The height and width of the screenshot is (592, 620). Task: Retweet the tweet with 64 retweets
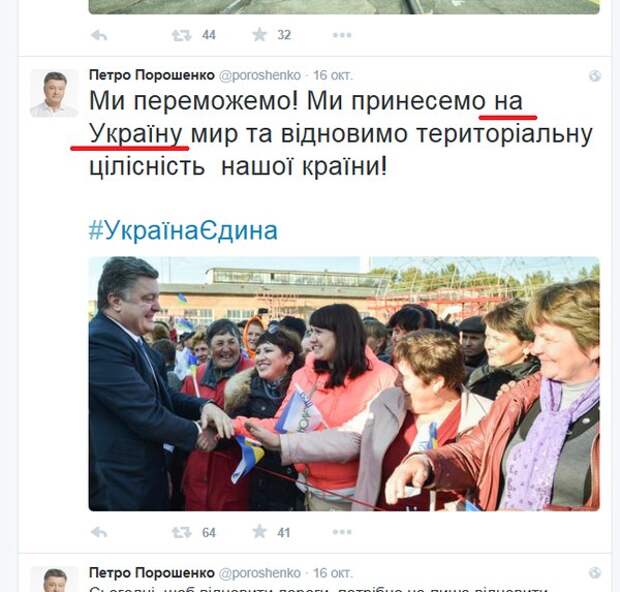coord(181,532)
